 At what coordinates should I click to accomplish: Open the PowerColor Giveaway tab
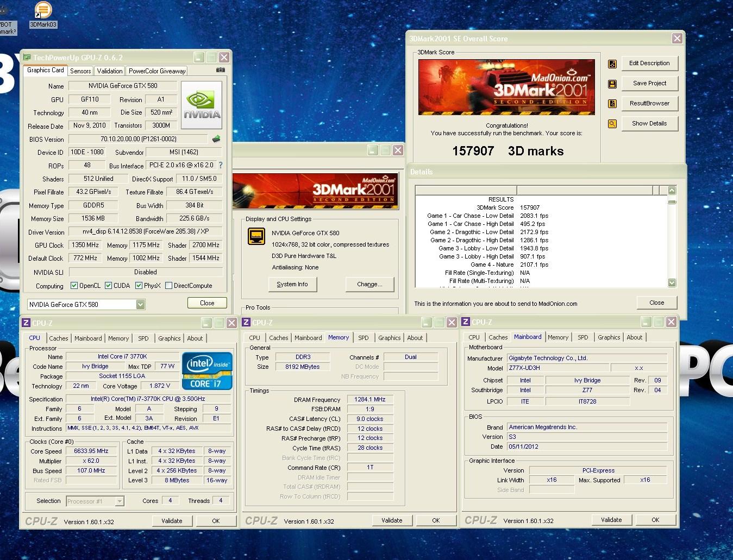157,71
